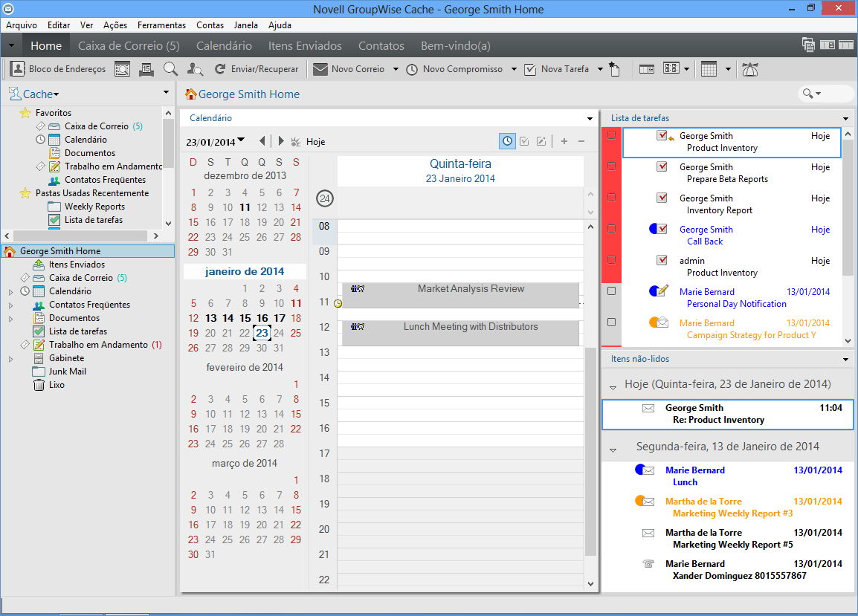Screen dimensions: 858x616
Task: Click the proxy users icon in top-right nav bar
Action: 808,45
